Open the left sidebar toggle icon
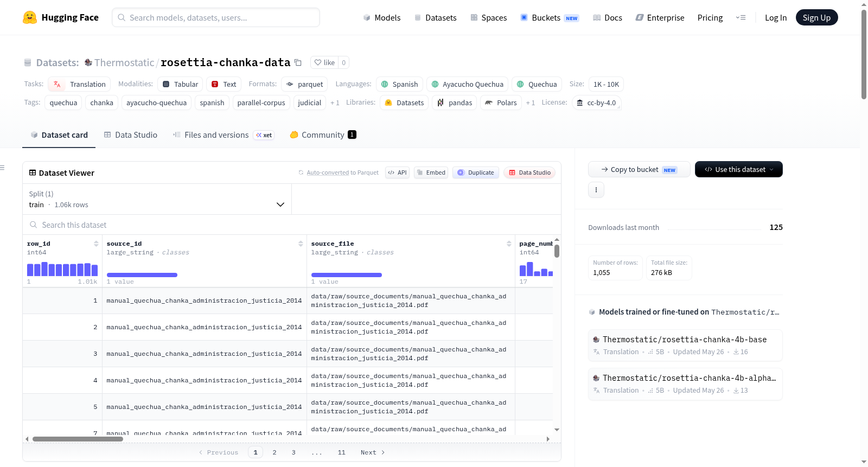This screenshot has width=868, height=467. [x=3, y=168]
